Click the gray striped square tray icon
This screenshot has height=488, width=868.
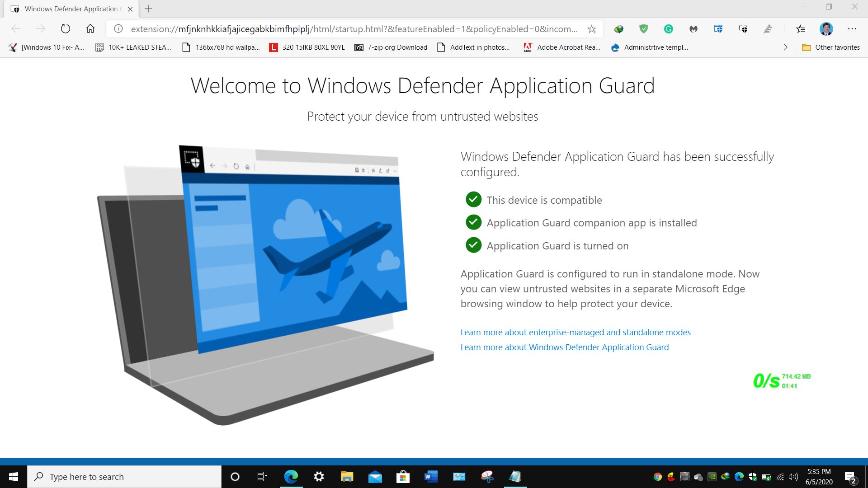685,477
